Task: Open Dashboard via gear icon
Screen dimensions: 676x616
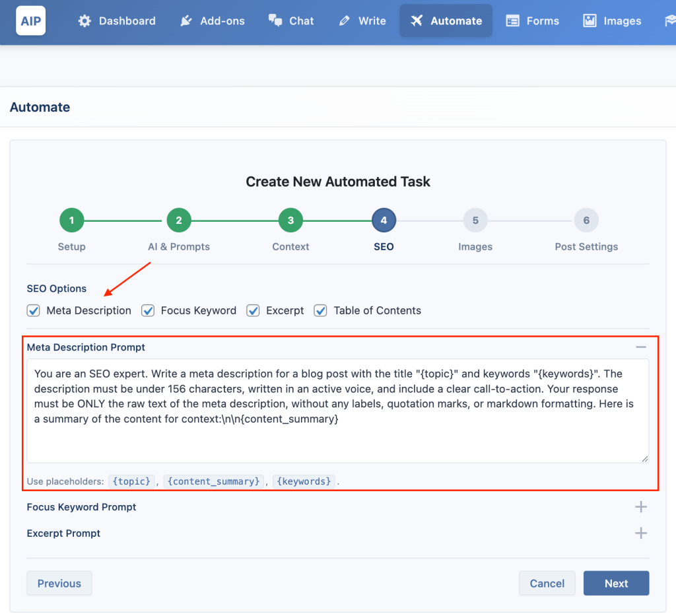Action: click(x=84, y=20)
